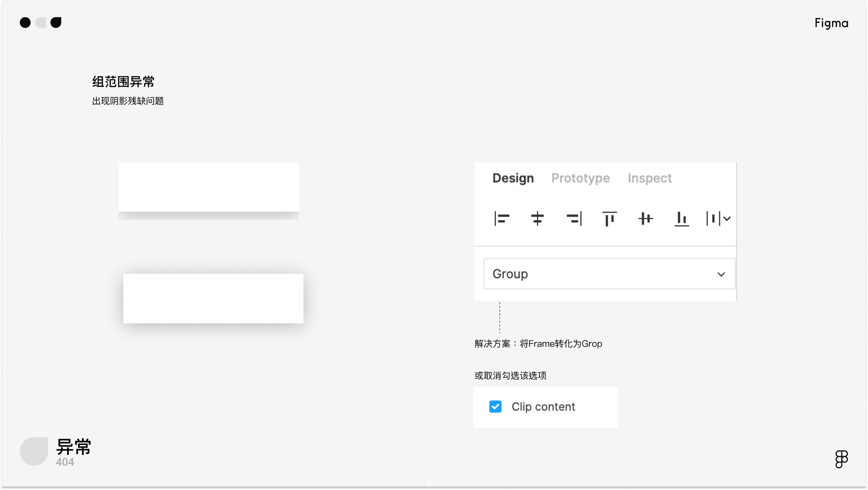The height and width of the screenshot is (490, 868).
Task: Click the align bottom icon
Action: 682,219
